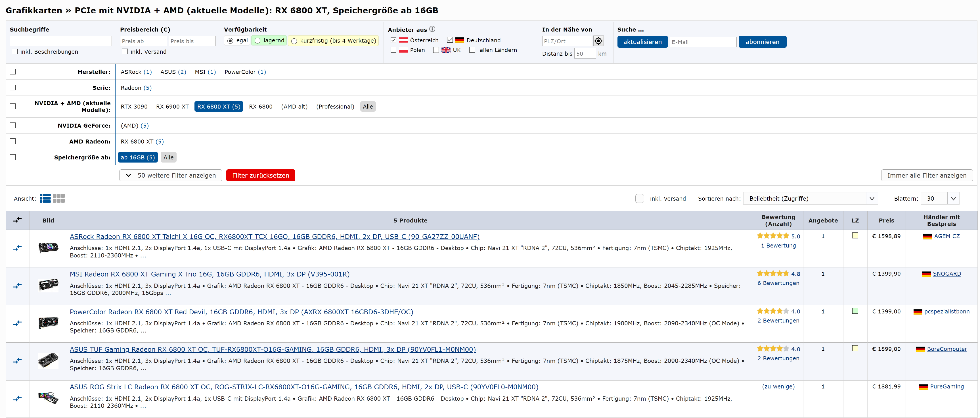Open the info icon next to Anbieter aus
The image size is (980, 418).
pyautogui.click(x=432, y=29)
